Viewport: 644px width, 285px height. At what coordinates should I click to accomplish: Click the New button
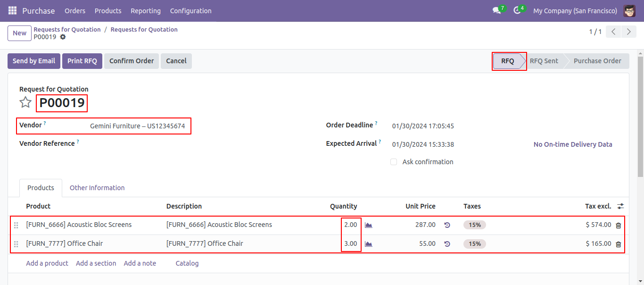20,33
